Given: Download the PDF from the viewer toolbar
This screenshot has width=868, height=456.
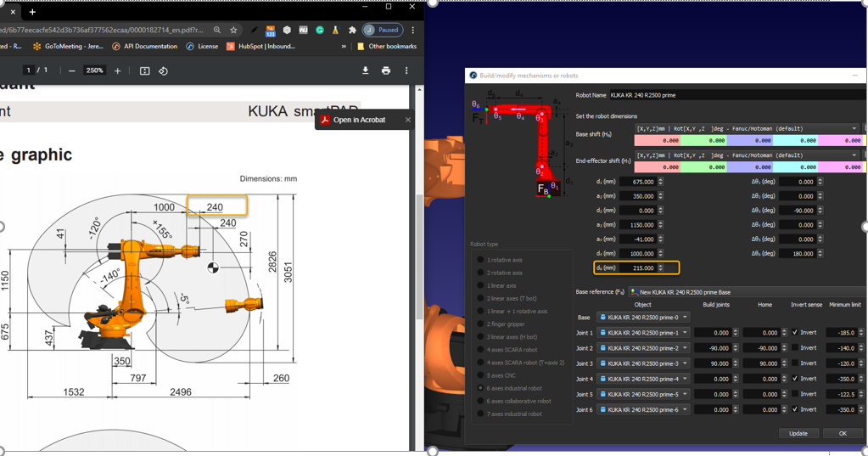Looking at the screenshot, I should point(366,70).
